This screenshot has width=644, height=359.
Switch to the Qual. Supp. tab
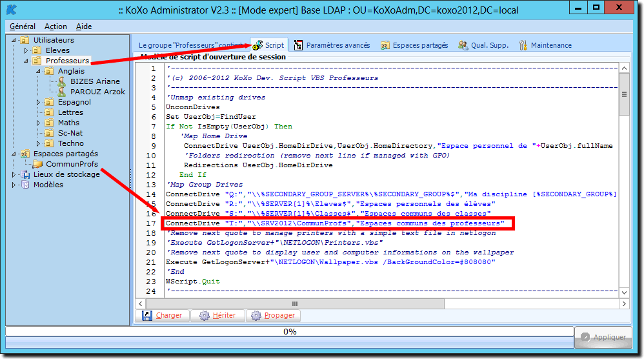click(484, 45)
